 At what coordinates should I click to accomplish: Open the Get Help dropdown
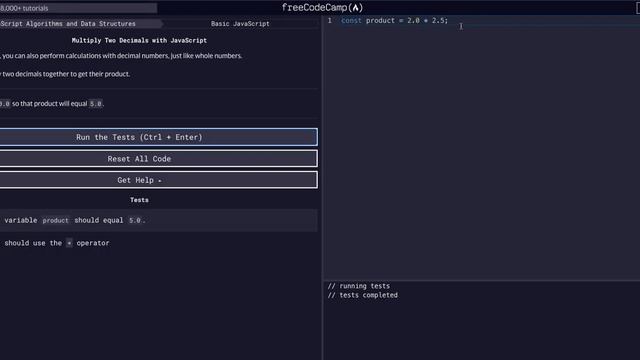[x=158, y=180]
